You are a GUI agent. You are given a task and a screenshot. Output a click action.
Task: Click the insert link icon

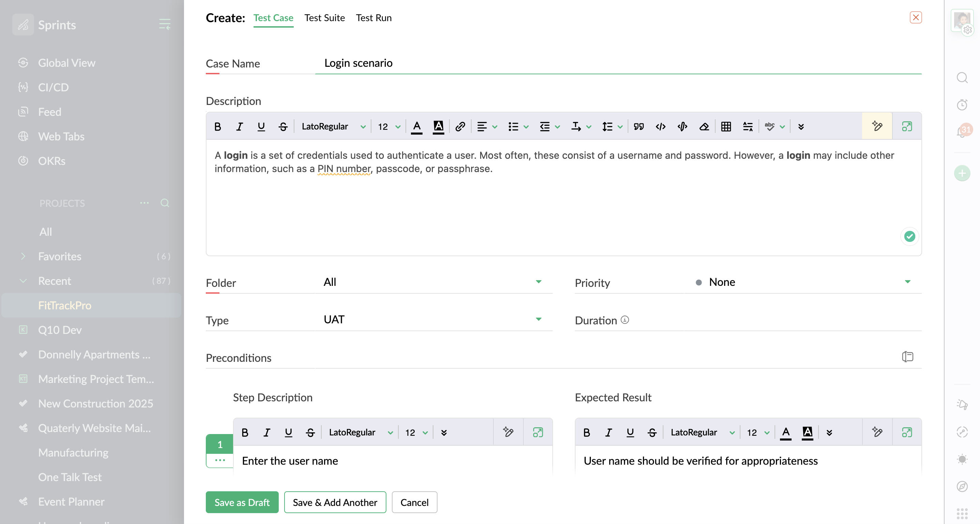coord(460,127)
